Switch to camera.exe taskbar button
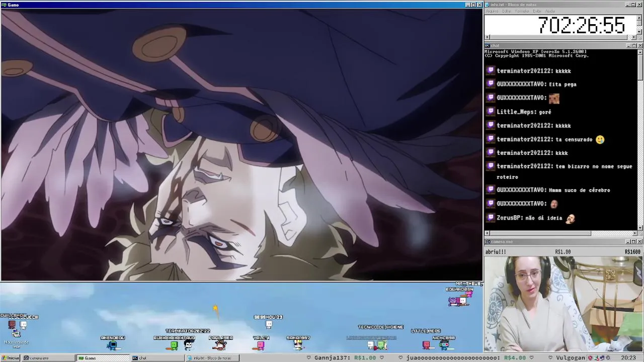The image size is (644, 362). point(49,358)
